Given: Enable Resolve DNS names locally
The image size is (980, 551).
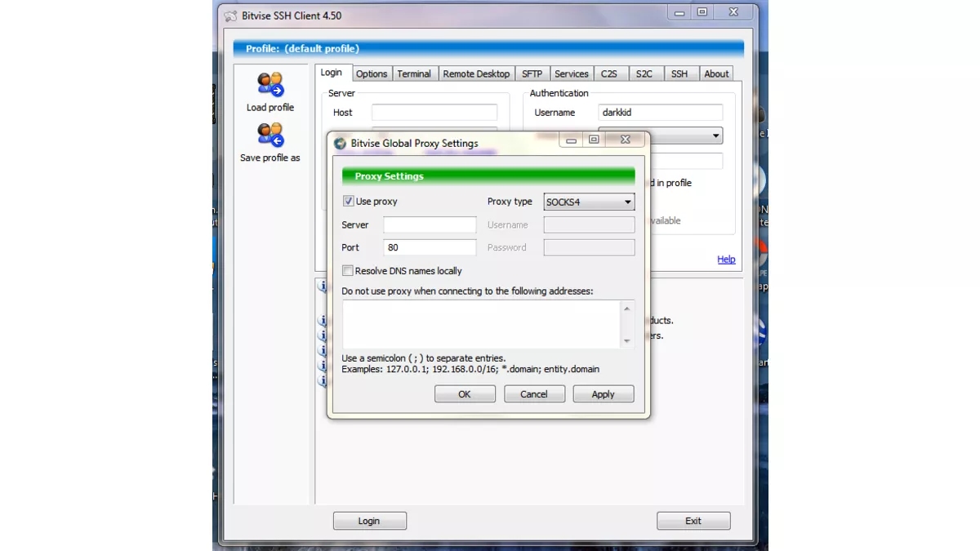Looking at the screenshot, I should tap(348, 270).
